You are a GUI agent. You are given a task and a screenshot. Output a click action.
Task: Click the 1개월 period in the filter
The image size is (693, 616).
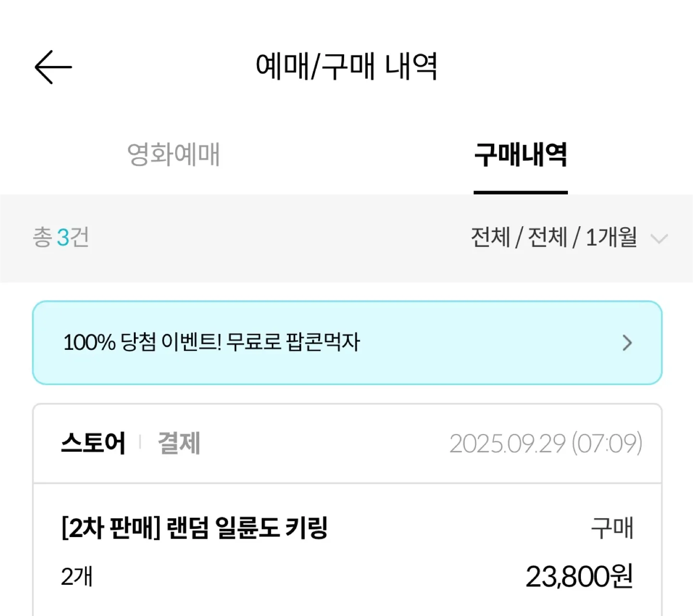611,237
